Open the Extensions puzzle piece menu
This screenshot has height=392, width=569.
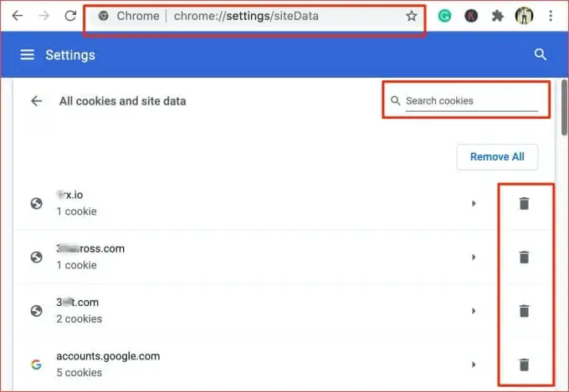[498, 16]
